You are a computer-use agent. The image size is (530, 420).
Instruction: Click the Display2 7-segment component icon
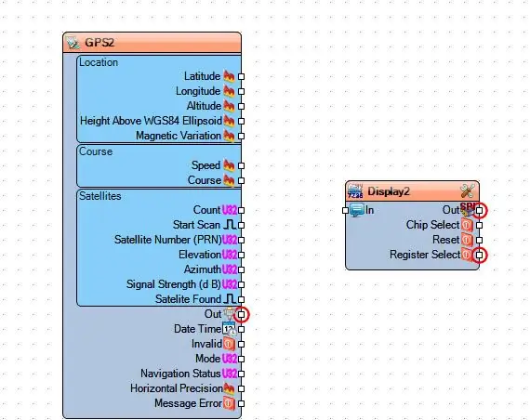point(355,191)
